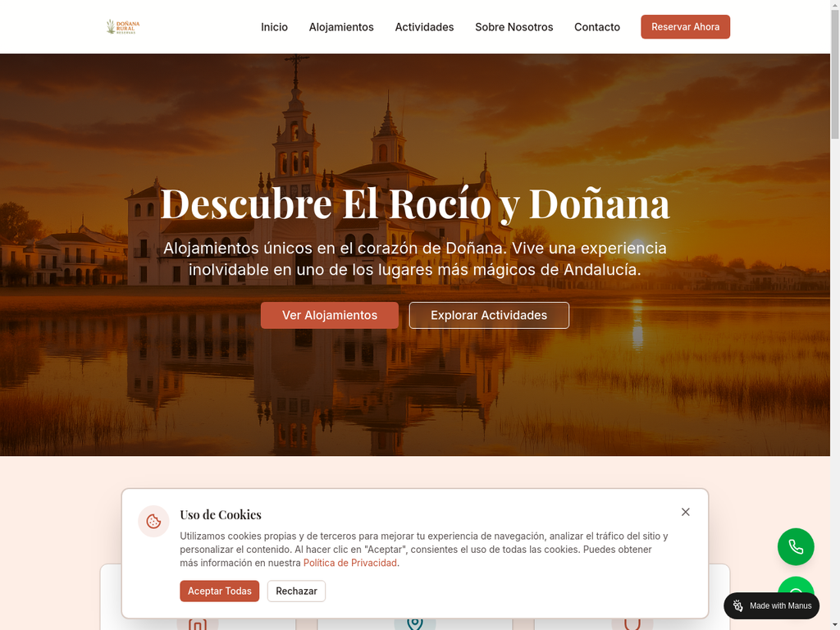840x630 pixels.
Task: Reject cookies with the Rechazar button
Action: 296,591
